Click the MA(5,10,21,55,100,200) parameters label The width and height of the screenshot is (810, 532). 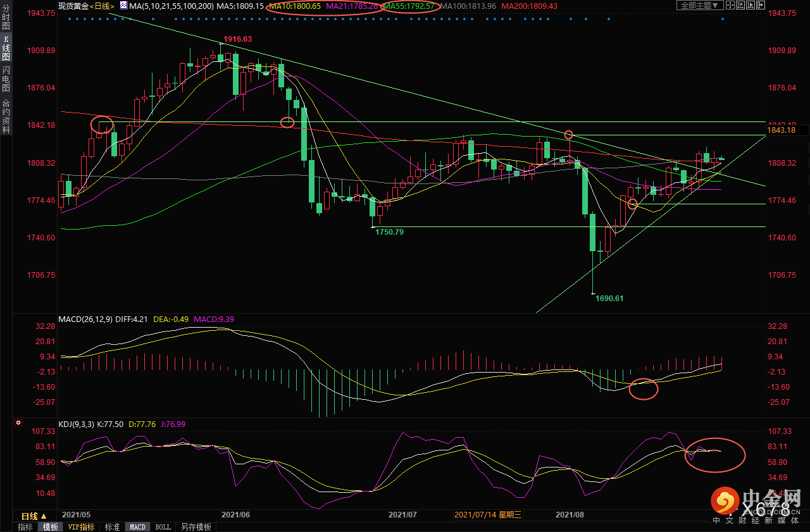coord(171,6)
